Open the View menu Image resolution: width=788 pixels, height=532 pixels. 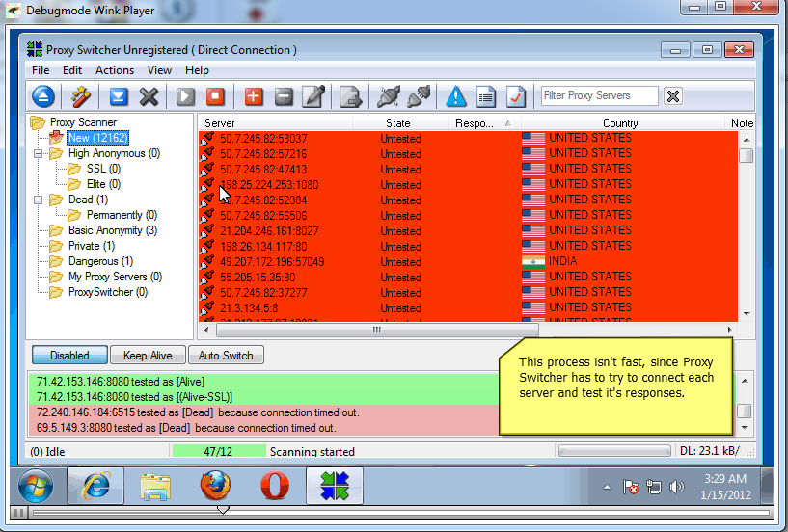point(159,70)
